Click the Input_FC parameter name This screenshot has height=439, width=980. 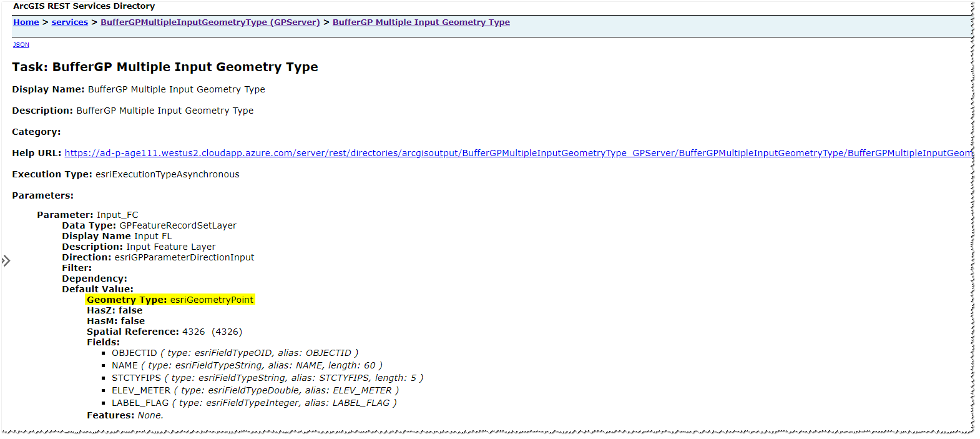pyautogui.click(x=117, y=215)
